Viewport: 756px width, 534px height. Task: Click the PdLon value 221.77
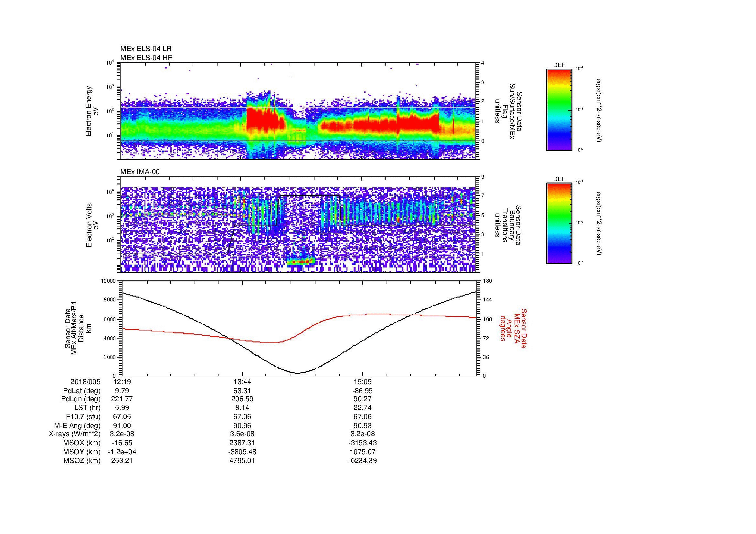[122, 399]
